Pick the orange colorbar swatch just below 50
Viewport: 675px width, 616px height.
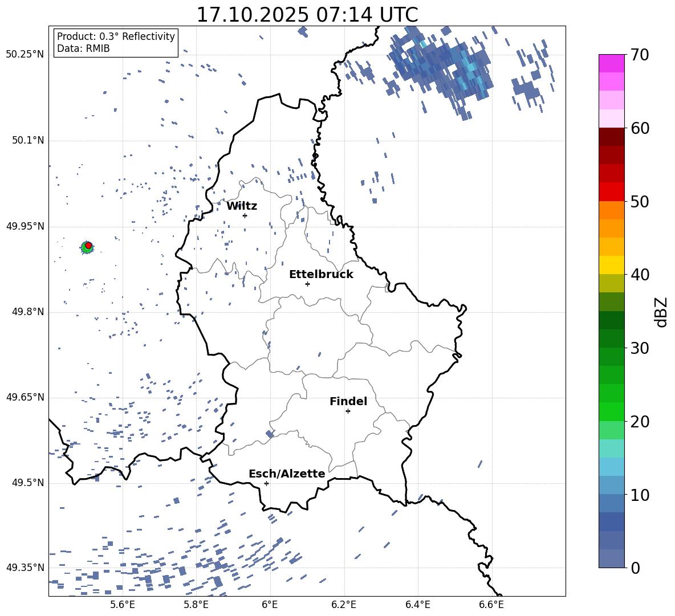612,210
